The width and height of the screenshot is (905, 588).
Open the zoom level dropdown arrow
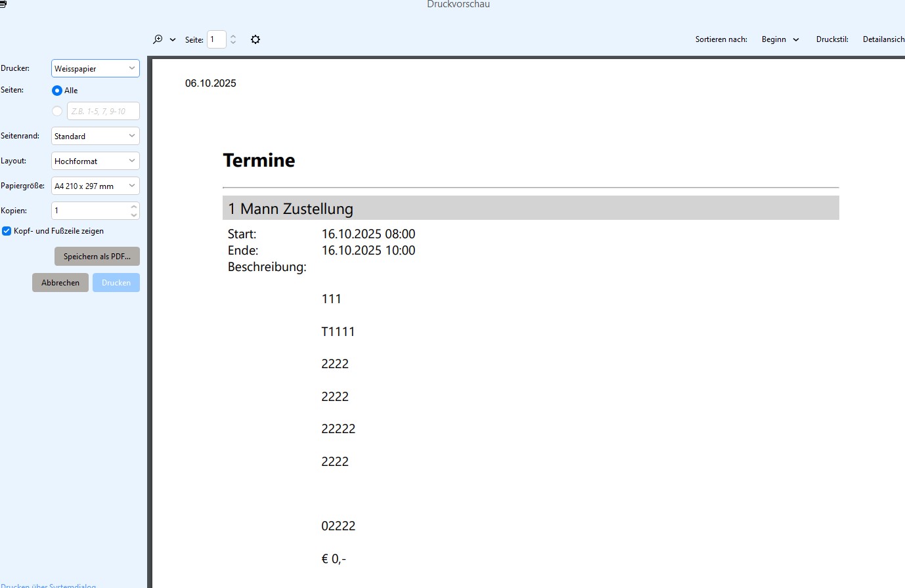coord(173,40)
